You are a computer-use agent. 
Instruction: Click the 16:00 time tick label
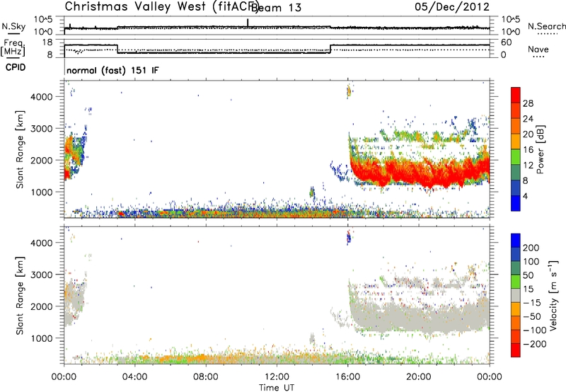(x=347, y=377)
